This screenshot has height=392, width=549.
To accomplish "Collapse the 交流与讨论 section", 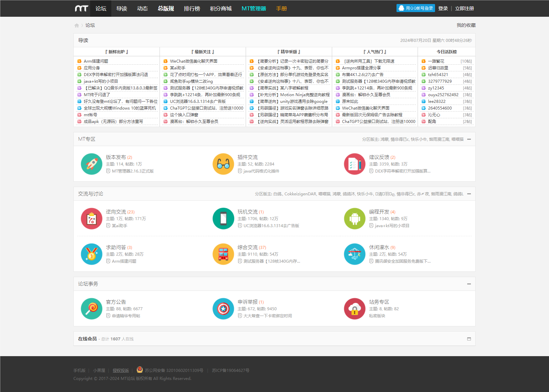I will [469, 194].
